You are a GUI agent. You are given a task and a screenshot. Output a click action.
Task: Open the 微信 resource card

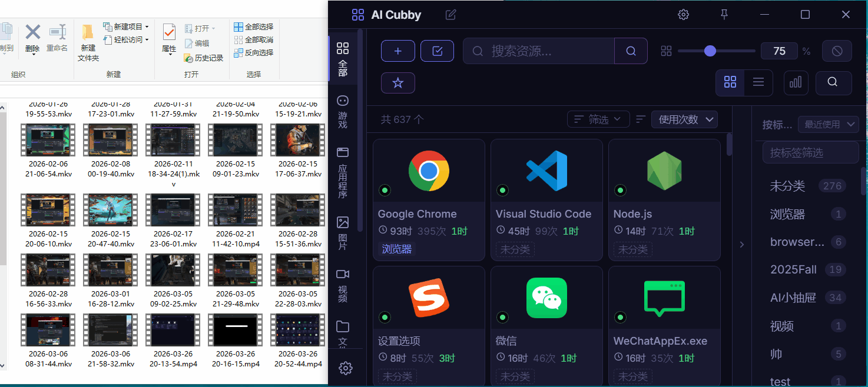(x=546, y=326)
